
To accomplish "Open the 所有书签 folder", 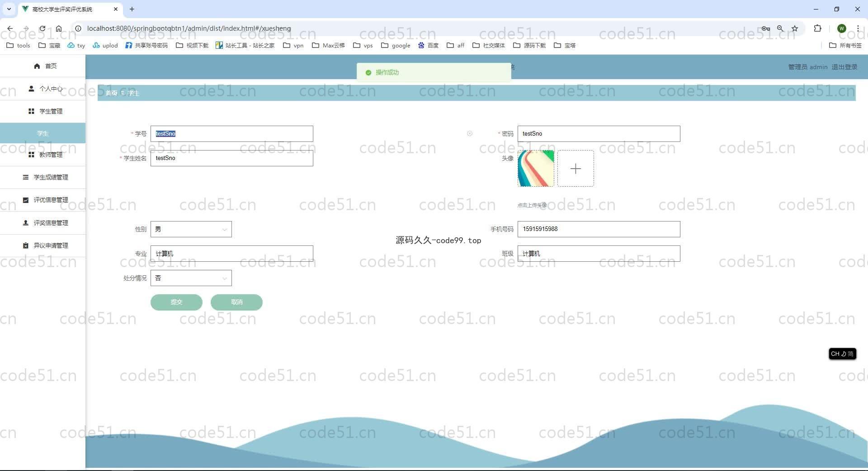I will (845, 45).
